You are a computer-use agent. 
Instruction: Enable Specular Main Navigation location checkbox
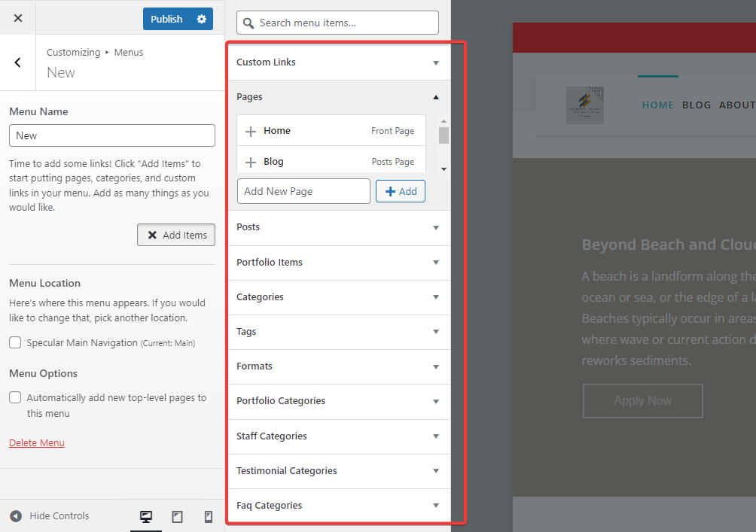[15, 342]
